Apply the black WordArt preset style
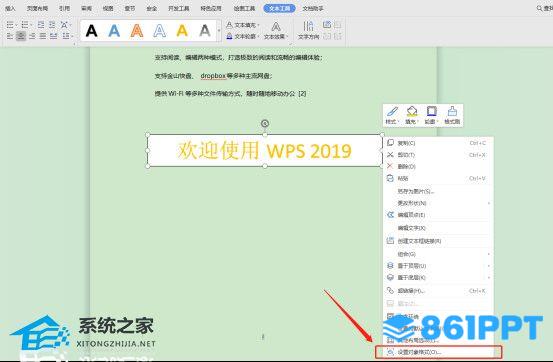553x362 pixels. click(91, 31)
